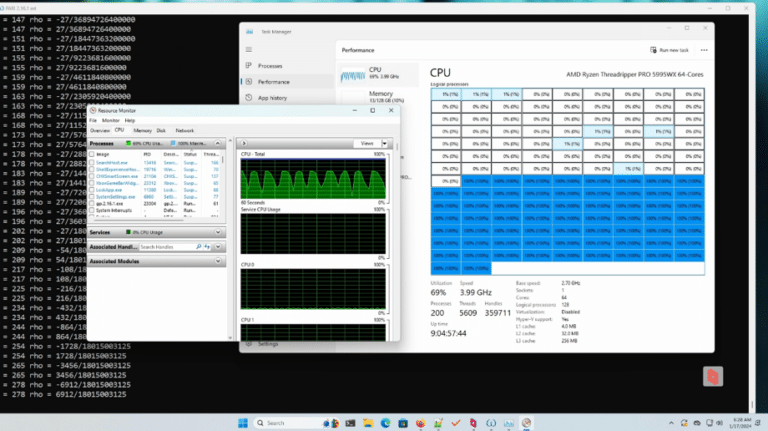Open taskbar clock and date
This screenshot has width=768, height=431.
pyautogui.click(x=742, y=423)
